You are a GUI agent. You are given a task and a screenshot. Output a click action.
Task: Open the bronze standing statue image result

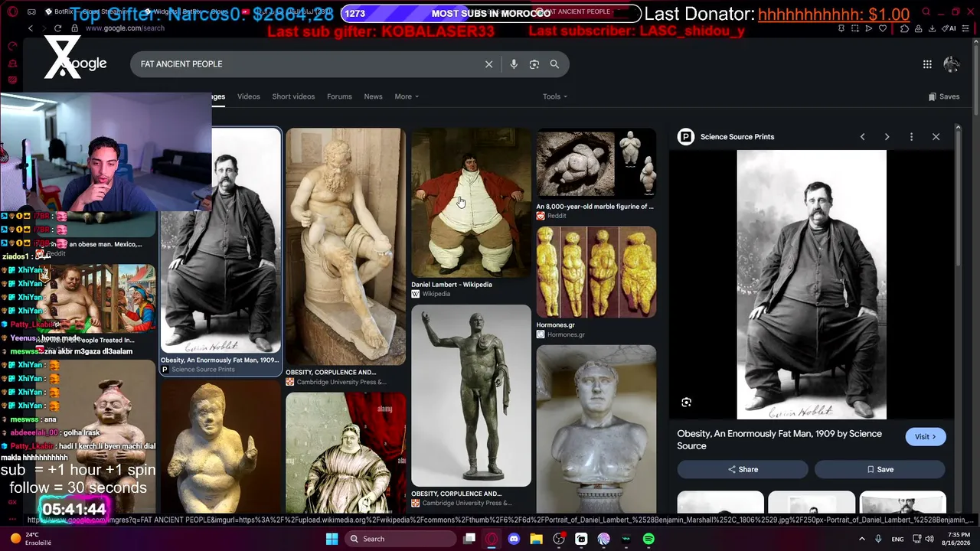pyautogui.click(x=471, y=396)
